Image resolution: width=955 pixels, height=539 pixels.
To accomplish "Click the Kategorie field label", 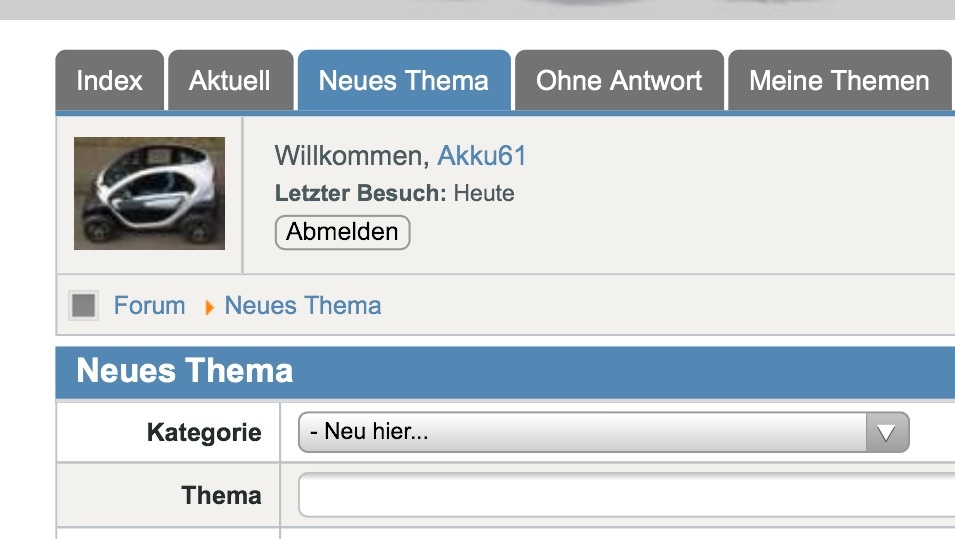I will pyautogui.click(x=204, y=433).
